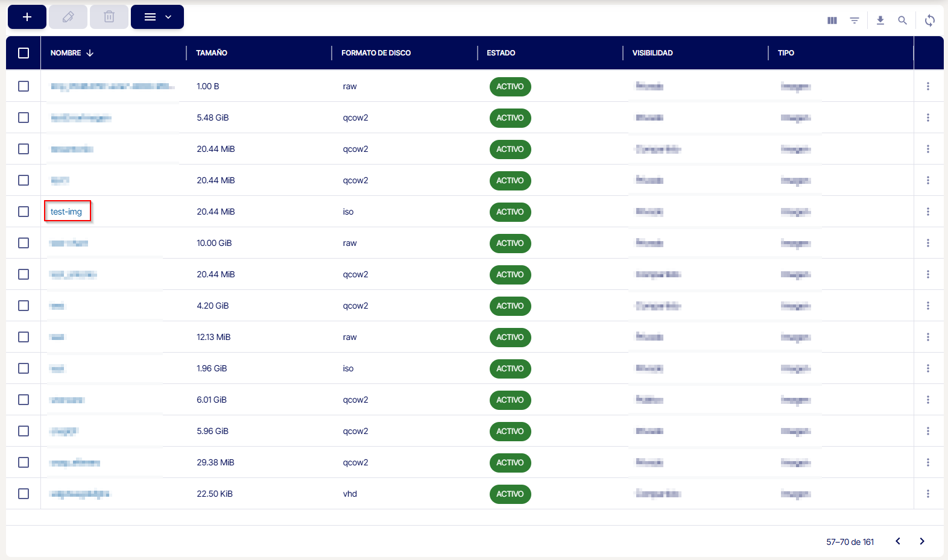
Task: Click the refresh table icon
Action: point(930,20)
